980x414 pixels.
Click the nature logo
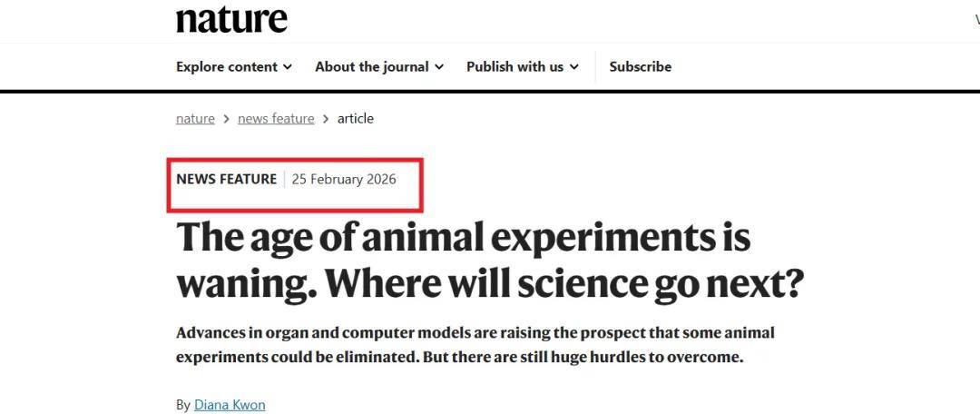pyautogui.click(x=231, y=18)
